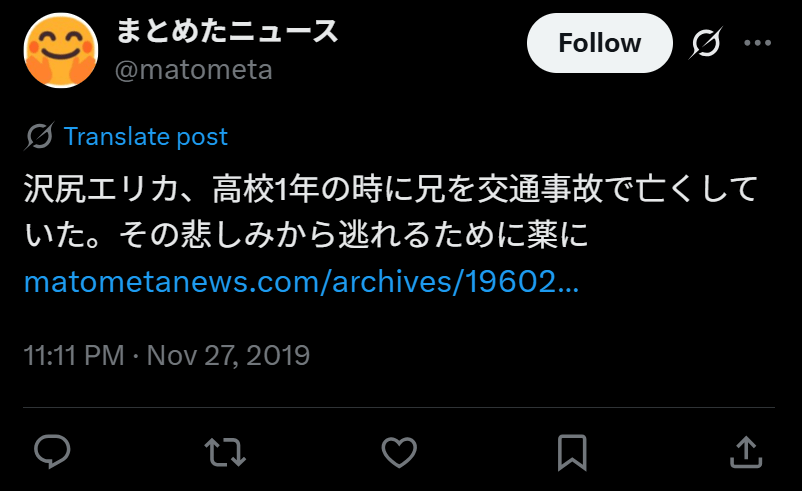Like the post with the heart icon
Image resolution: width=802 pixels, height=491 pixels.
pos(399,452)
